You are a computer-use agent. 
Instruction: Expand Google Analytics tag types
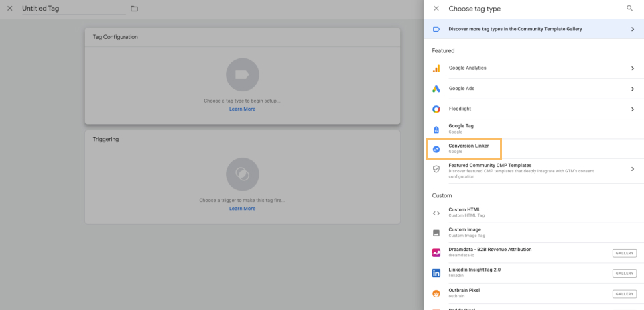633,68
